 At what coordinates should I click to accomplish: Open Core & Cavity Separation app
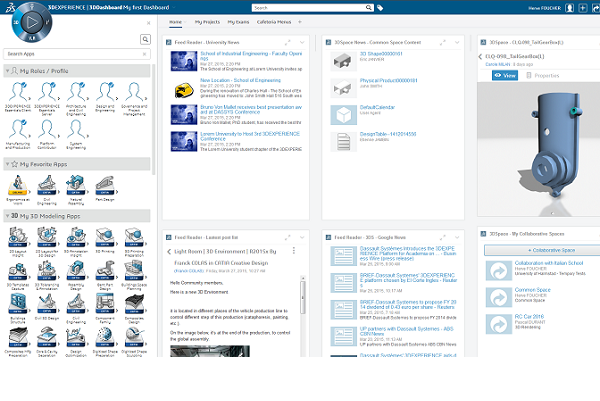click(x=47, y=342)
